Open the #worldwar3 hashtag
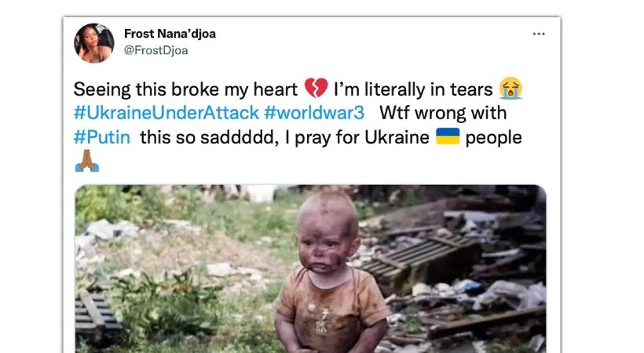 tap(314, 113)
